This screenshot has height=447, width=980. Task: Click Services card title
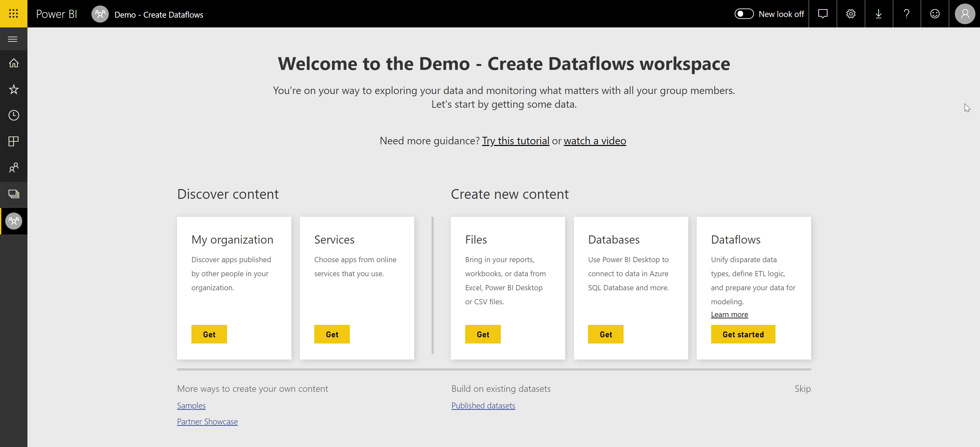pos(334,239)
